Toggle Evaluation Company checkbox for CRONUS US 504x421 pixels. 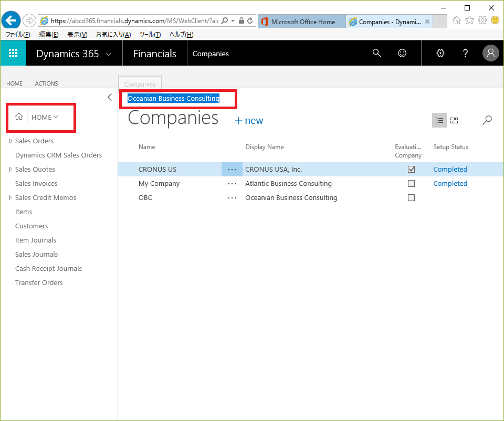(411, 170)
